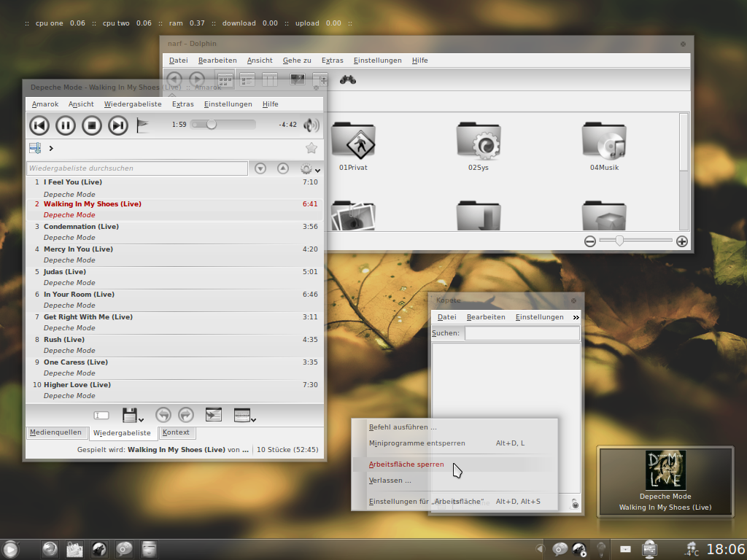Click the zoom in plus button in Dolphin
The height and width of the screenshot is (560, 747).
(x=682, y=241)
